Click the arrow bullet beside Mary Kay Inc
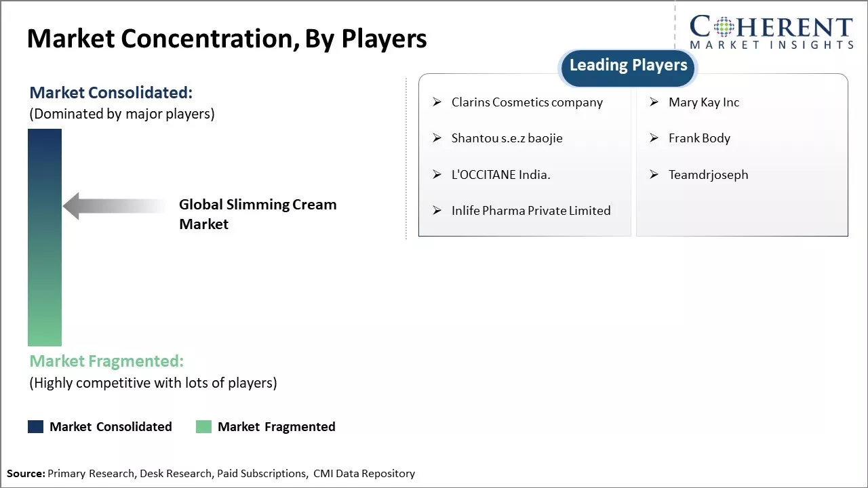Viewport: 868px width, 488px height. (x=654, y=102)
